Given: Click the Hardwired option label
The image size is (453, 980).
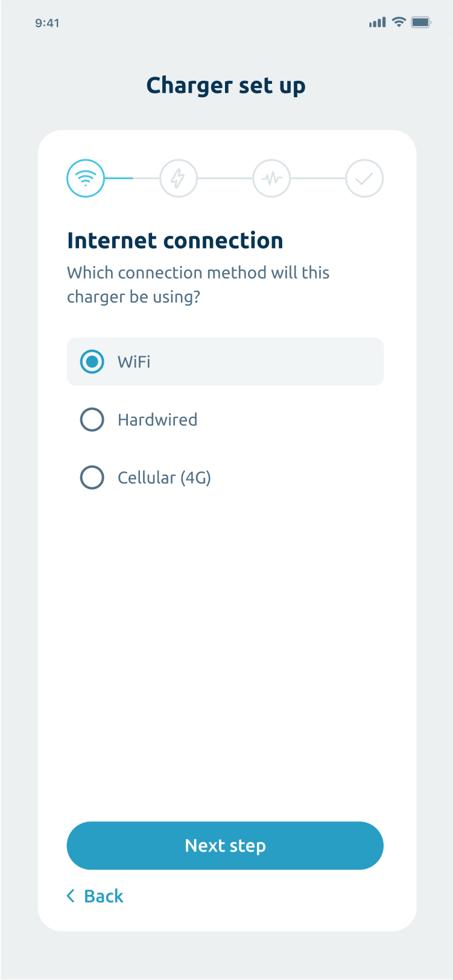Looking at the screenshot, I should coord(157,420).
